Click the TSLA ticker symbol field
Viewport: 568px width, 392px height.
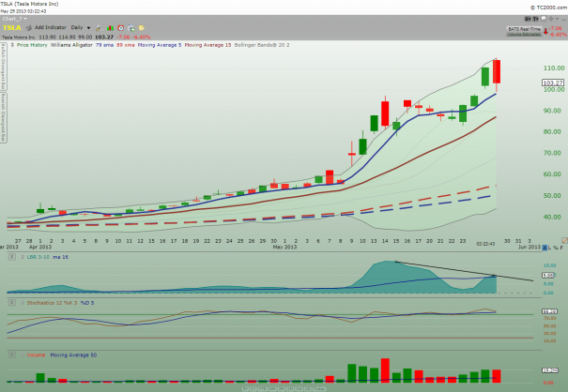[11, 27]
